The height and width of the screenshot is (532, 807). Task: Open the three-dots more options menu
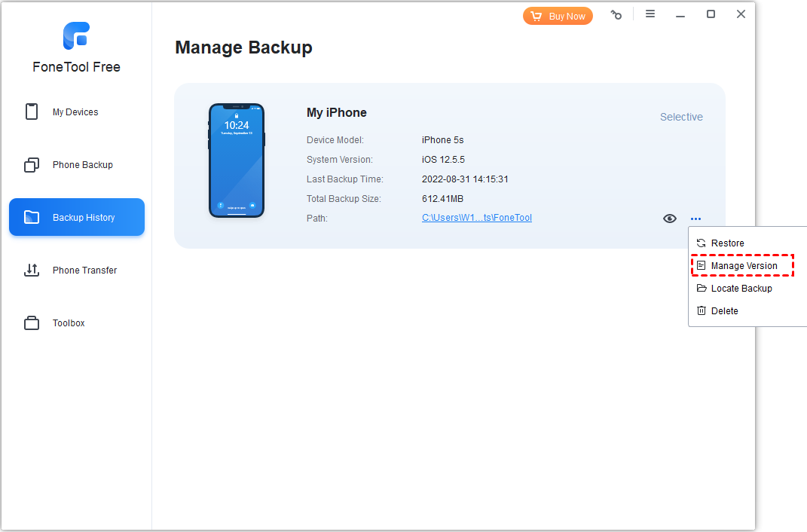[695, 219]
